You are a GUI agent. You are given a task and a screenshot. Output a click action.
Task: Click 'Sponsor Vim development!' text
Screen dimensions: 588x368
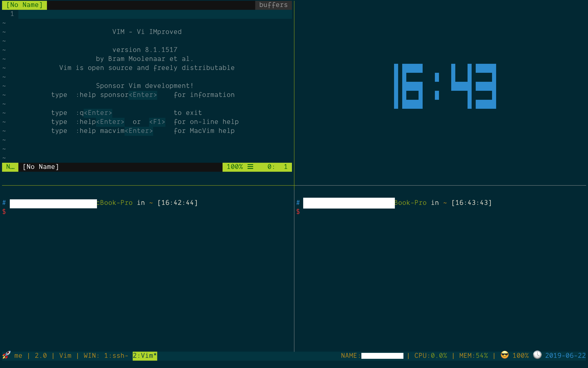pyautogui.click(x=145, y=86)
